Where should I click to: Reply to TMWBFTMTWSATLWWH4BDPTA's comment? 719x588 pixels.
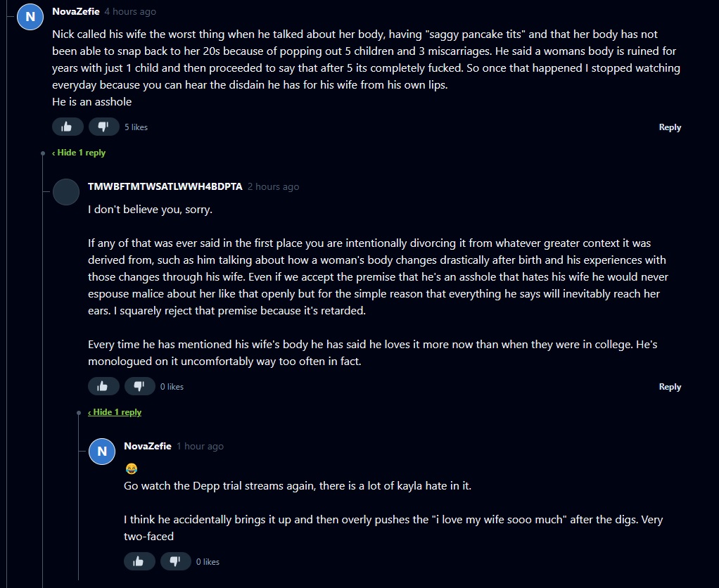coord(670,387)
